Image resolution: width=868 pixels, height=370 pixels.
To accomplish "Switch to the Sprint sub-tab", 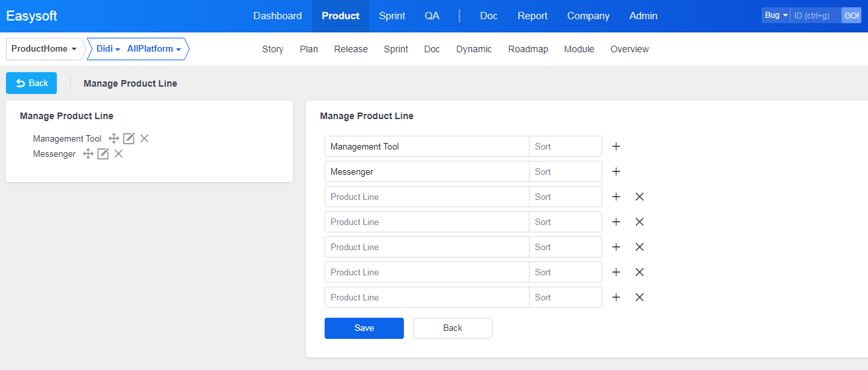I will click(x=396, y=49).
